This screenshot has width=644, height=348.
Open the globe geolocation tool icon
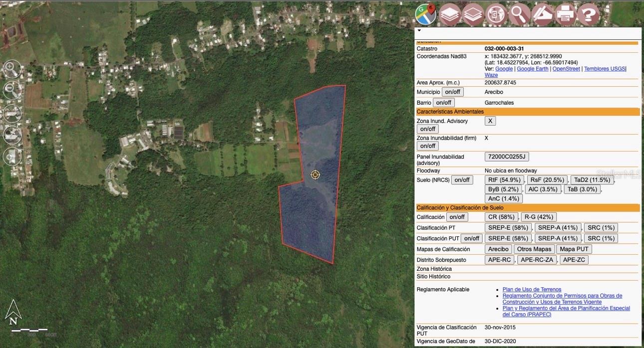point(496,14)
